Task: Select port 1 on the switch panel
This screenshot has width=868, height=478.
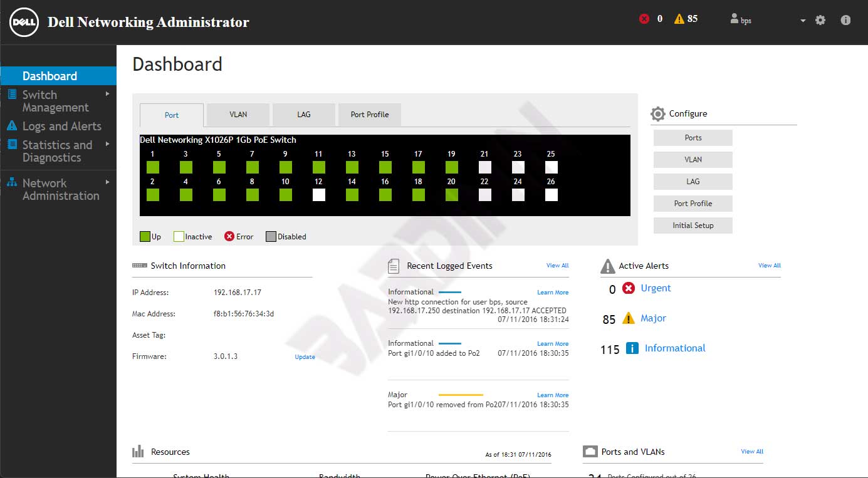Action: tap(153, 167)
